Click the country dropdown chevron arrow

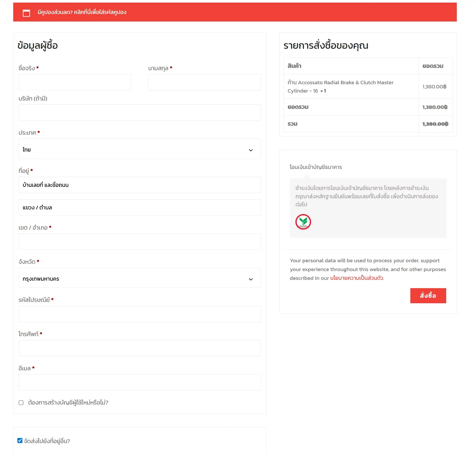(x=251, y=150)
